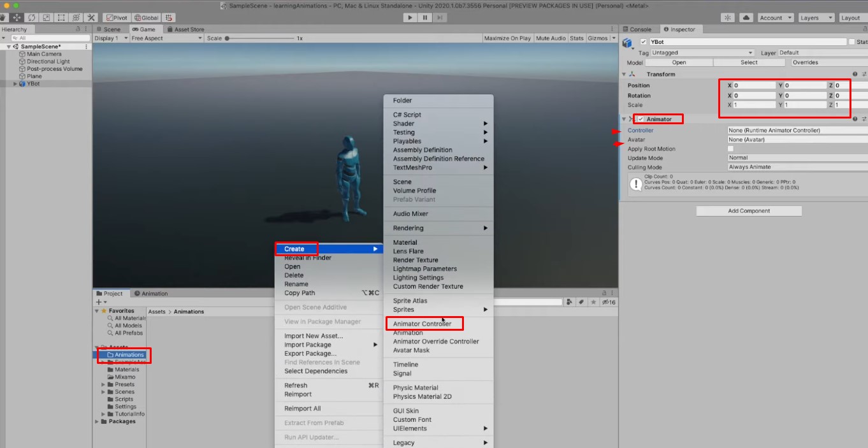Viewport: 868px width, 448px height.
Task: Click the Add Component button
Action: point(748,211)
